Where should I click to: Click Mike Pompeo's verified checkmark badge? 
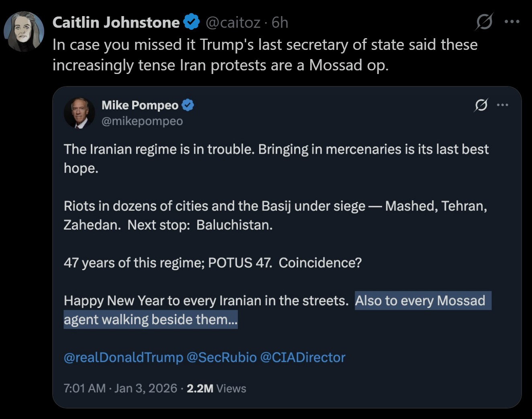tap(188, 105)
